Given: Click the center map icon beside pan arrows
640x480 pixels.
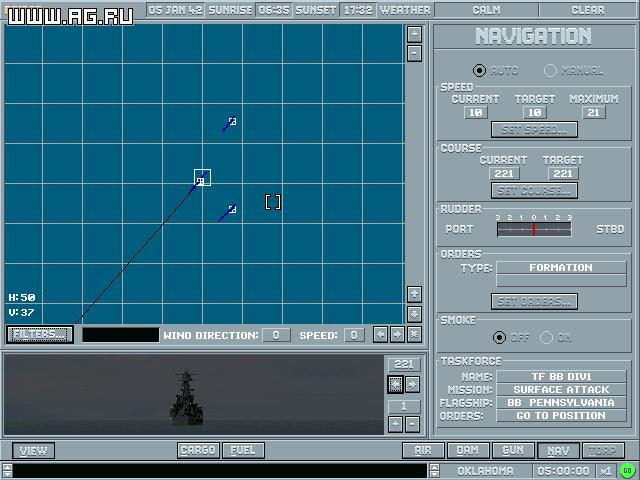Looking at the screenshot, I should pyautogui.click(x=414, y=335).
